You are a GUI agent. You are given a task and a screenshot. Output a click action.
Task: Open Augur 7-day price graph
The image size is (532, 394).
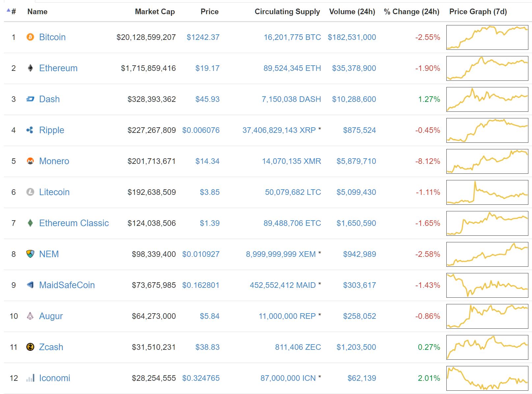(487, 316)
